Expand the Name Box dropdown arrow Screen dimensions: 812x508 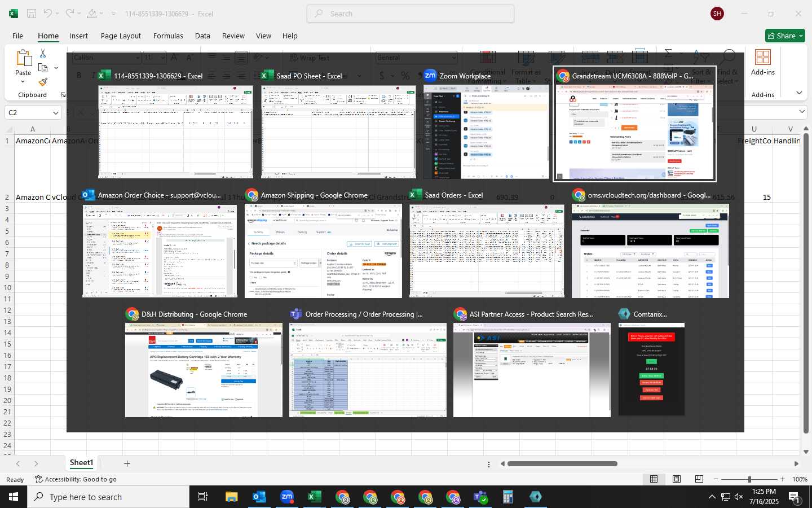55,113
